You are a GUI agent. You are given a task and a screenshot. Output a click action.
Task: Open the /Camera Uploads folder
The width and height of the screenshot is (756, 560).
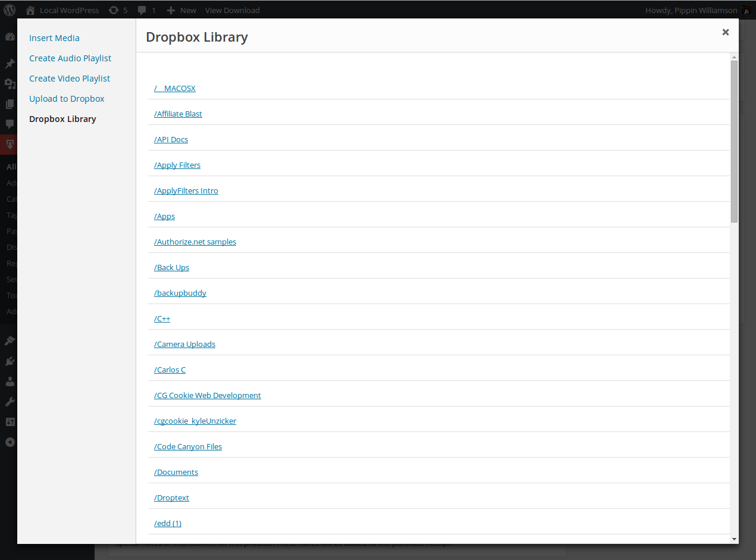pyautogui.click(x=184, y=344)
